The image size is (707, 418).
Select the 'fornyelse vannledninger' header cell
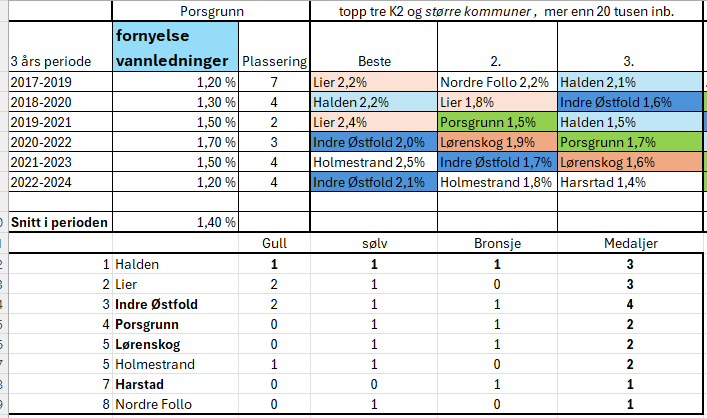point(175,46)
